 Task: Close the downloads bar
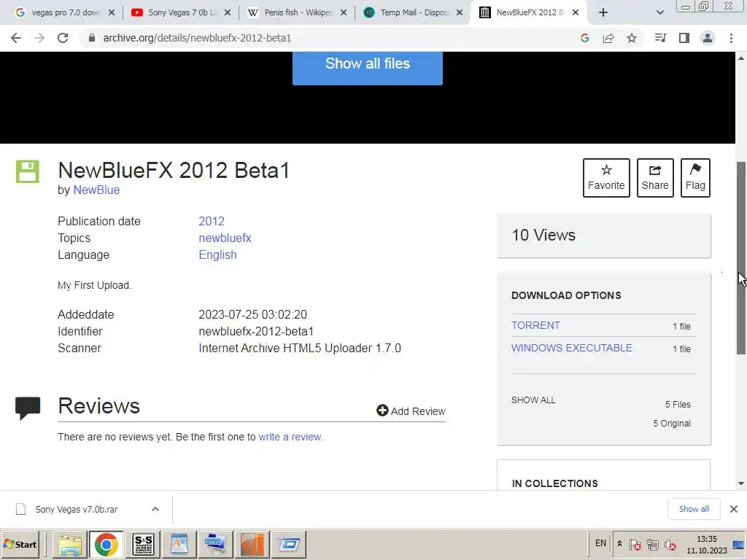(734, 509)
